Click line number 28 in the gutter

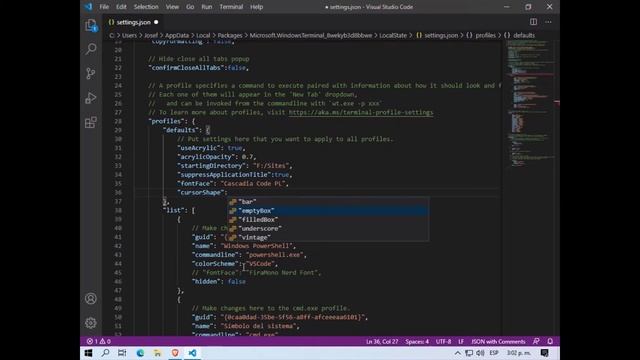point(118,121)
